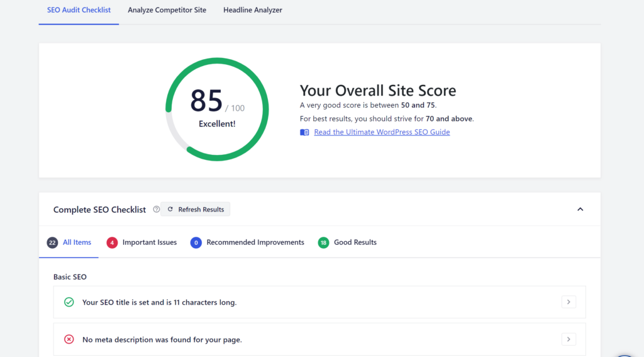Click the blue 0 improvements count badge
This screenshot has width=644, height=357.
(x=196, y=242)
